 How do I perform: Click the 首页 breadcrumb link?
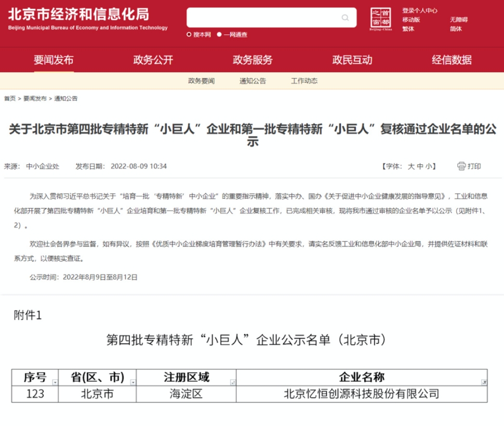(10, 98)
